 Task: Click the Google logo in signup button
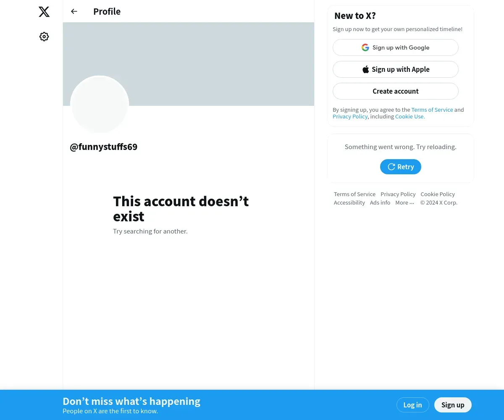click(365, 47)
